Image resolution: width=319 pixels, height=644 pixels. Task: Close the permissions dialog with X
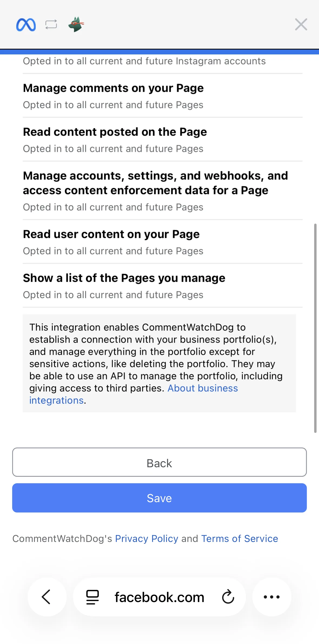coord(301,25)
